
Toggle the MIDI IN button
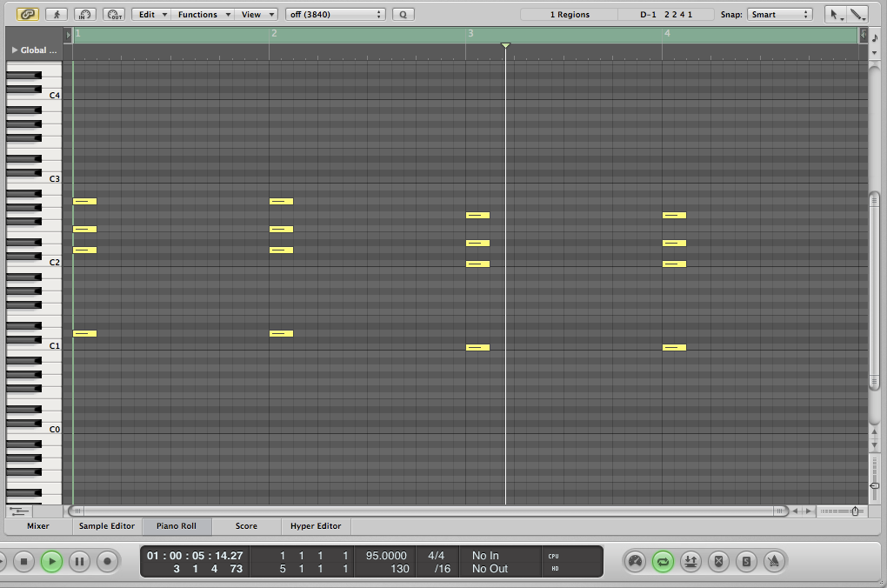coord(85,14)
